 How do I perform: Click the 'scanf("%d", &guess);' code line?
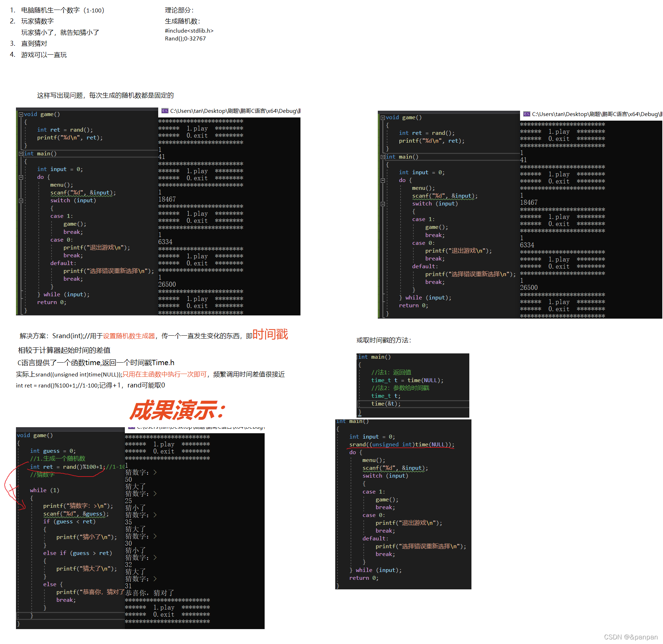[76, 514]
